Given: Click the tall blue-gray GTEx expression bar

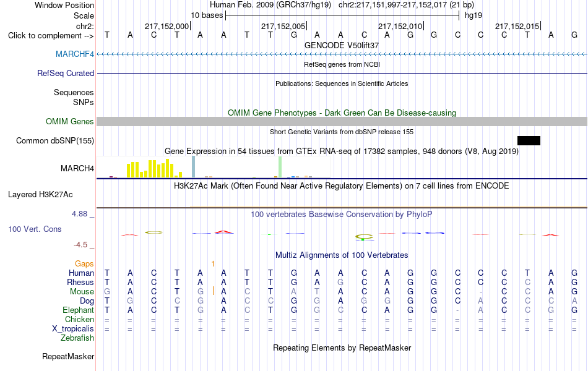Looking at the screenshot, I should coord(194,167).
